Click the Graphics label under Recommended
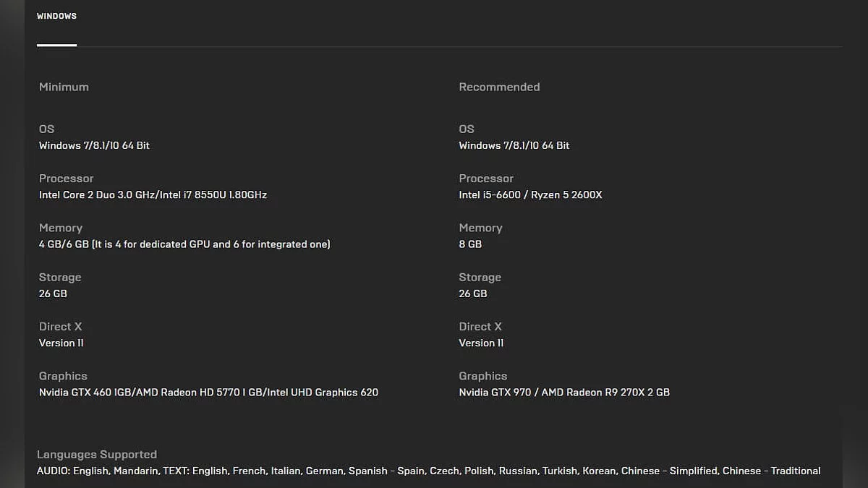This screenshot has width=868, height=488. [482, 376]
